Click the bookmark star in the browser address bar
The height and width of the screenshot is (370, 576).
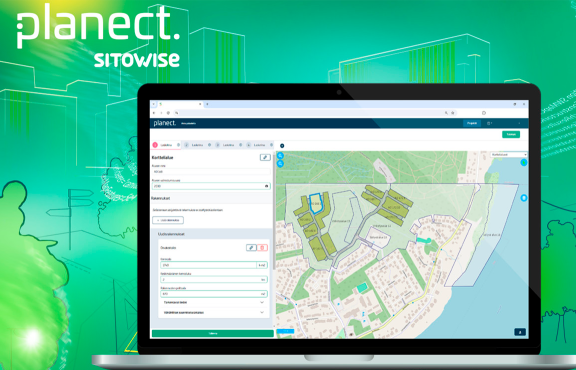(453, 113)
